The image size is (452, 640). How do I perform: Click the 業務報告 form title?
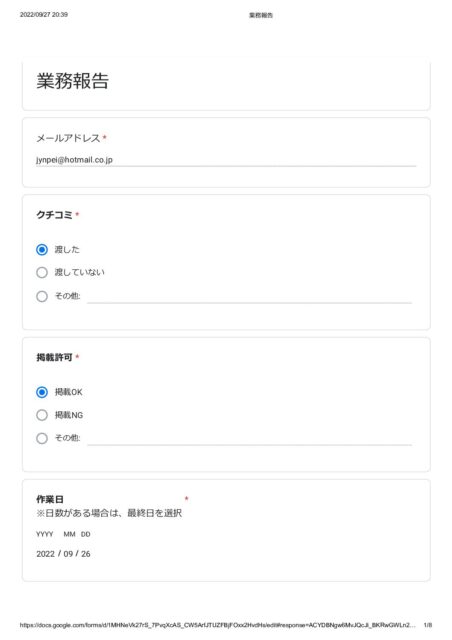73,81
